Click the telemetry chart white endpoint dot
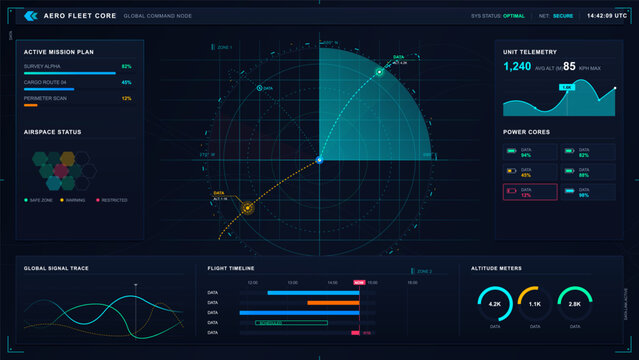 pos(615,88)
